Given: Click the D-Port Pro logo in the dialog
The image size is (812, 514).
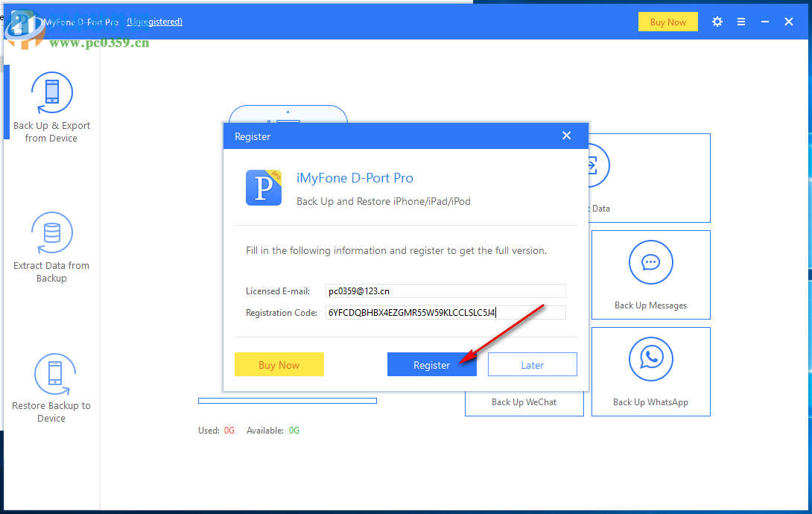Looking at the screenshot, I should pos(264,188).
